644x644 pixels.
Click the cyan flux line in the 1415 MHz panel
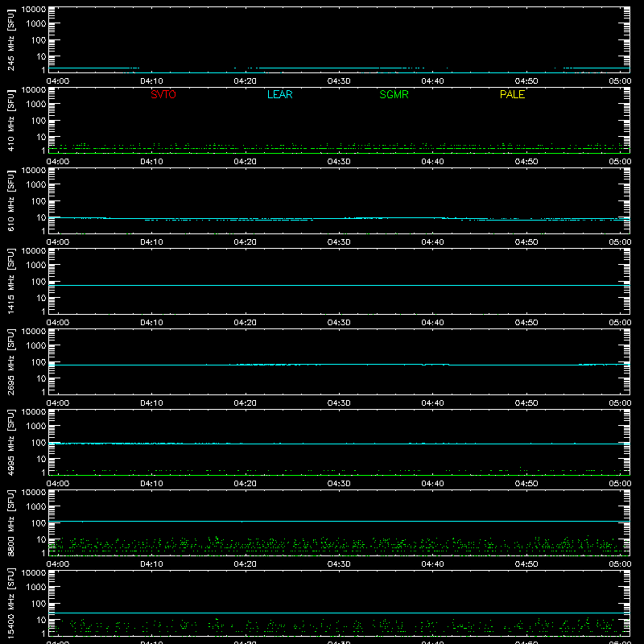click(x=339, y=285)
